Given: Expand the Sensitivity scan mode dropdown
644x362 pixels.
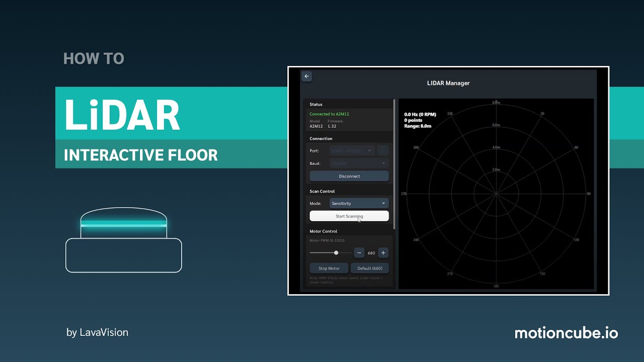Looking at the screenshot, I should pyautogui.click(x=359, y=203).
